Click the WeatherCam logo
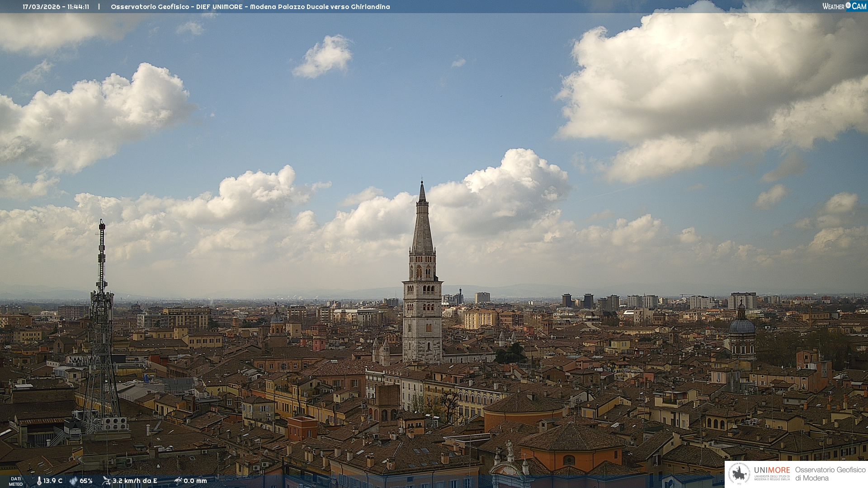Image resolution: width=868 pixels, height=488 pixels. 844,6
